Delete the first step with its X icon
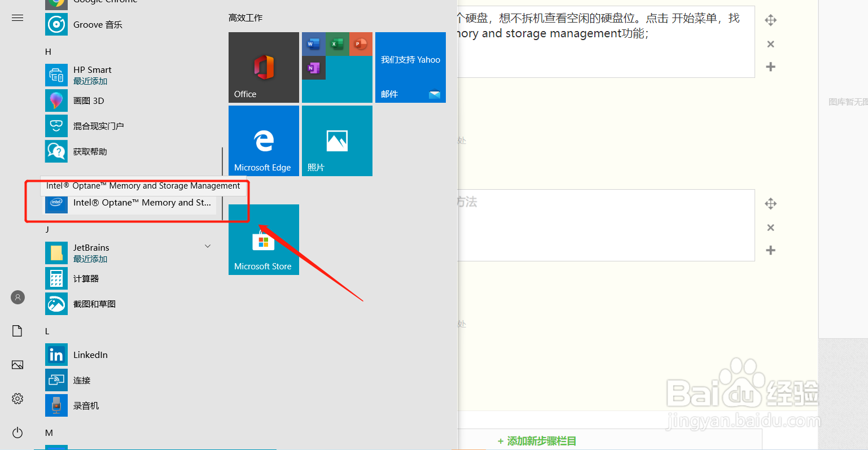 click(x=770, y=44)
